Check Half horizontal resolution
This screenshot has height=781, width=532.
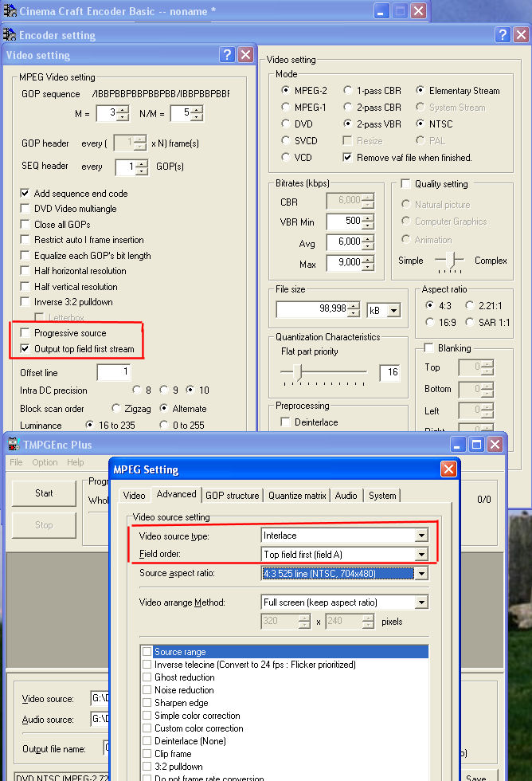(x=25, y=270)
